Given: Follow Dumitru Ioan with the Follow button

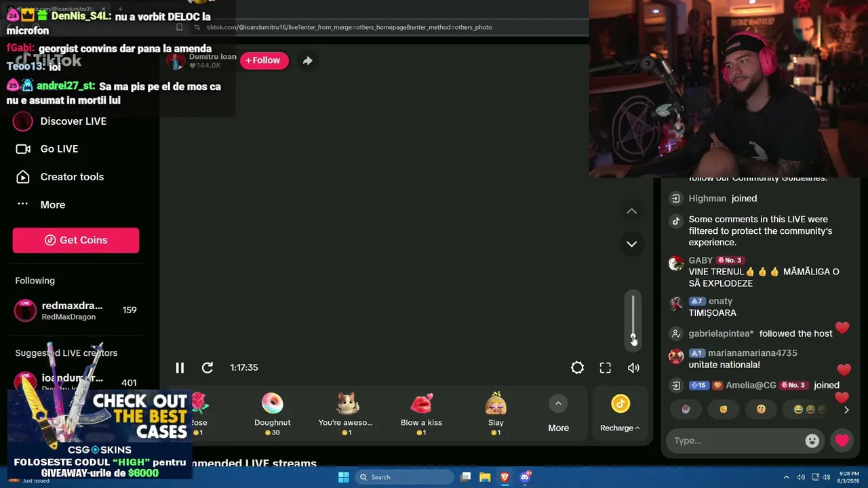Looking at the screenshot, I should point(264,60).
